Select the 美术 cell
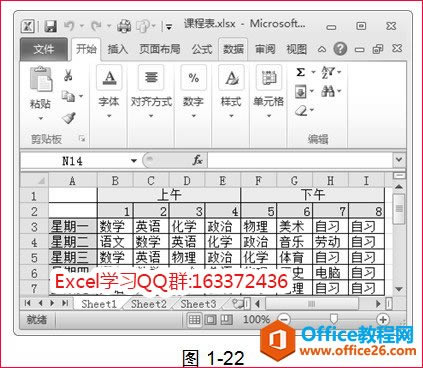 point(295,227)
